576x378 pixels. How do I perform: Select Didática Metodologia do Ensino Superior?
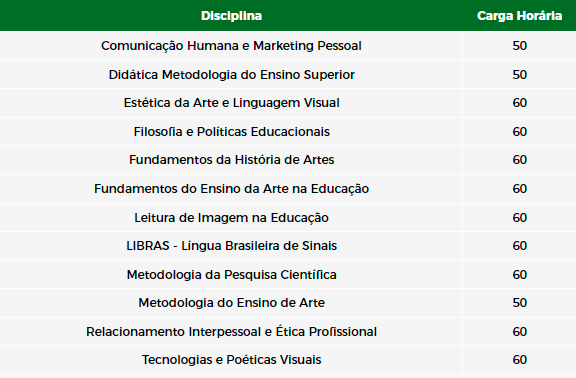tap(231, 75)
